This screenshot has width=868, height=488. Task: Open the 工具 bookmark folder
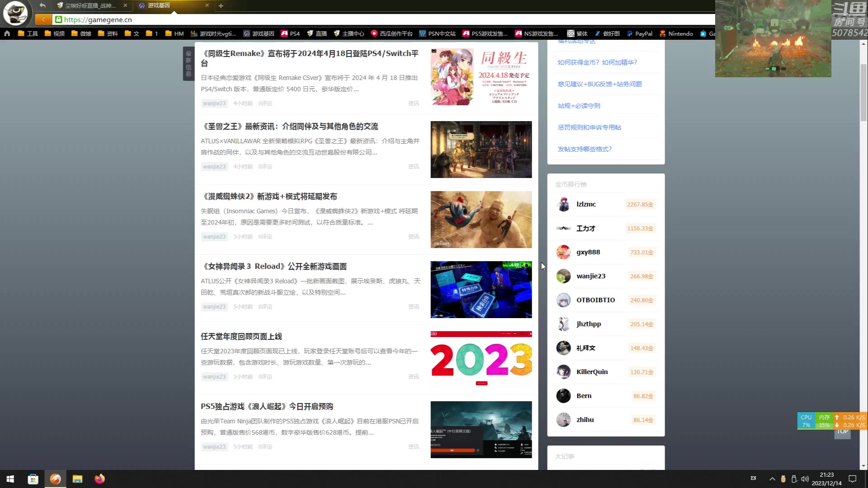[28, 33]
